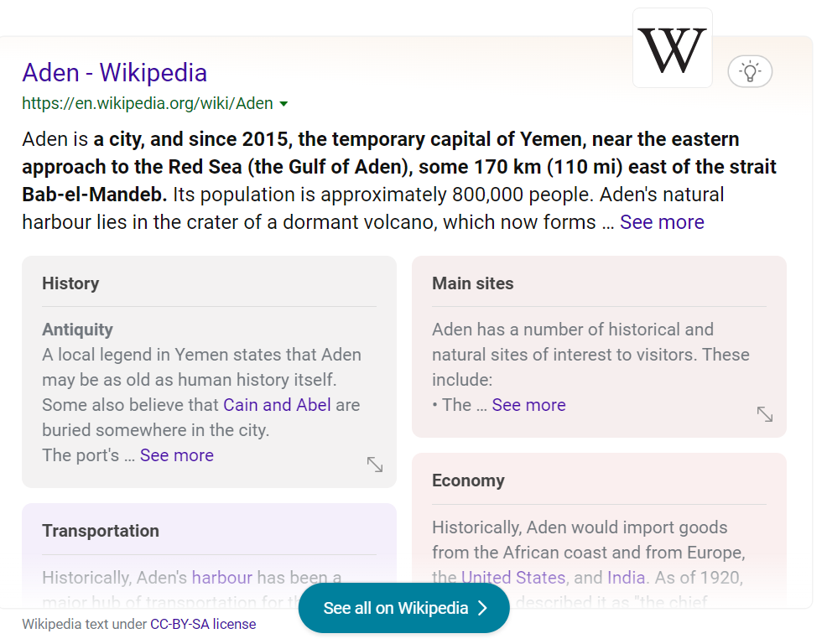The image size is (827, 644).
Task: Select the Main sites section heading
Action: 473,283
